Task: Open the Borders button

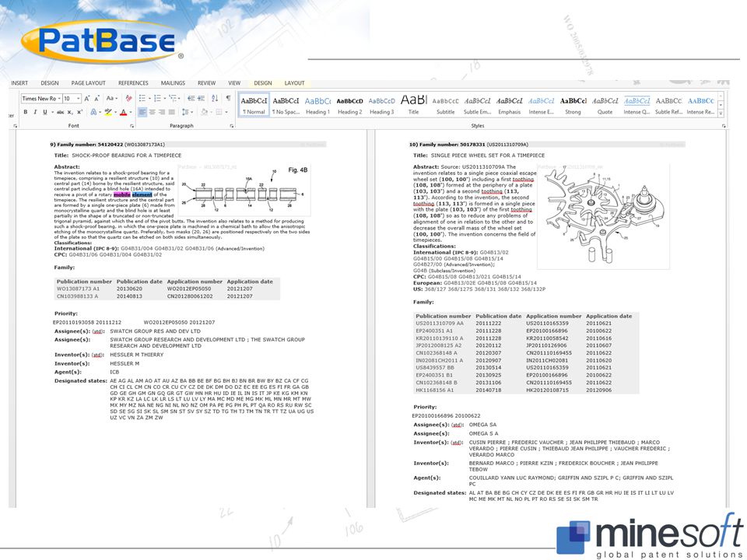Action: coord(219,112)
